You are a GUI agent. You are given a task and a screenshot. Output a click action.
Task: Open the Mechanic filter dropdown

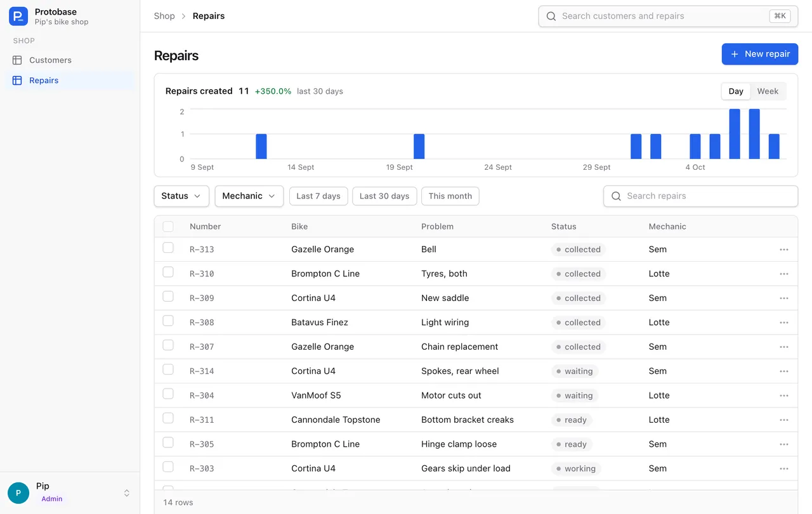[249, 196]
